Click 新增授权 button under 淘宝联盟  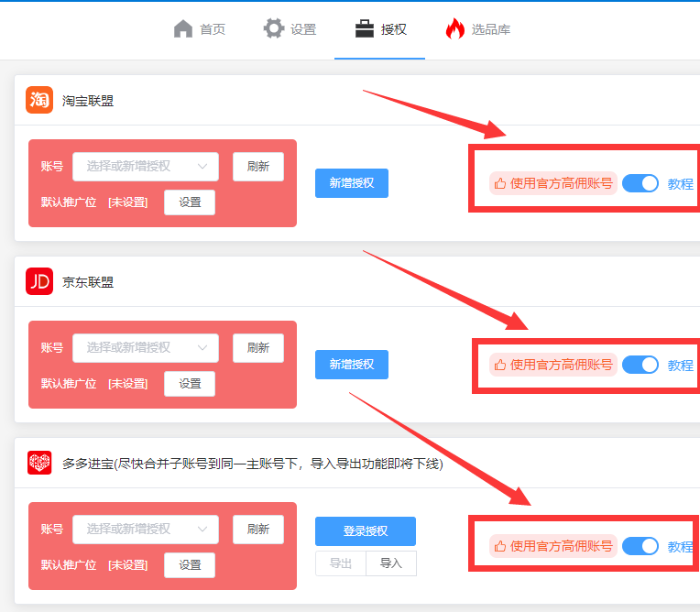(352, 183)
